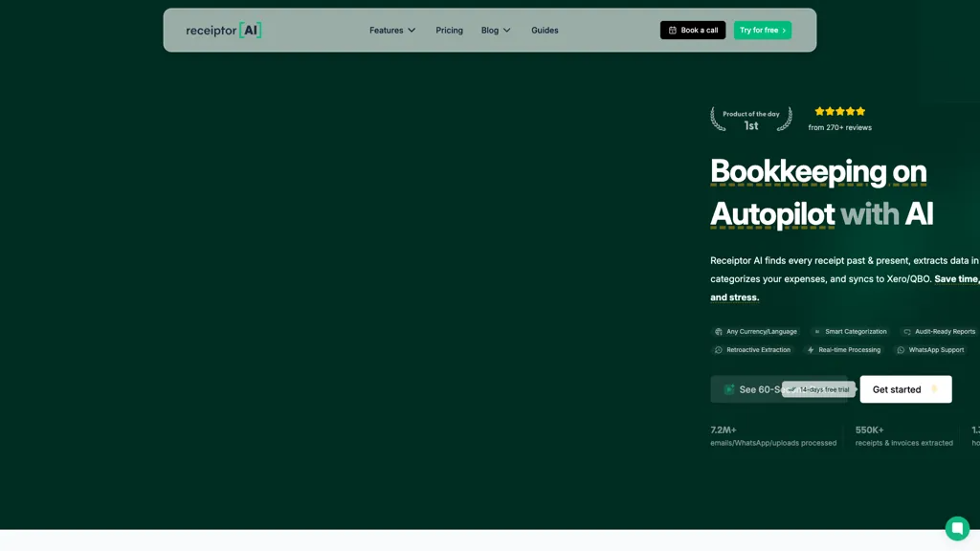Image resolution: width=980 pixels, height=551 pixels.
Task: Click the WhatsApp Support icon
Action: (x=901, y=350)
